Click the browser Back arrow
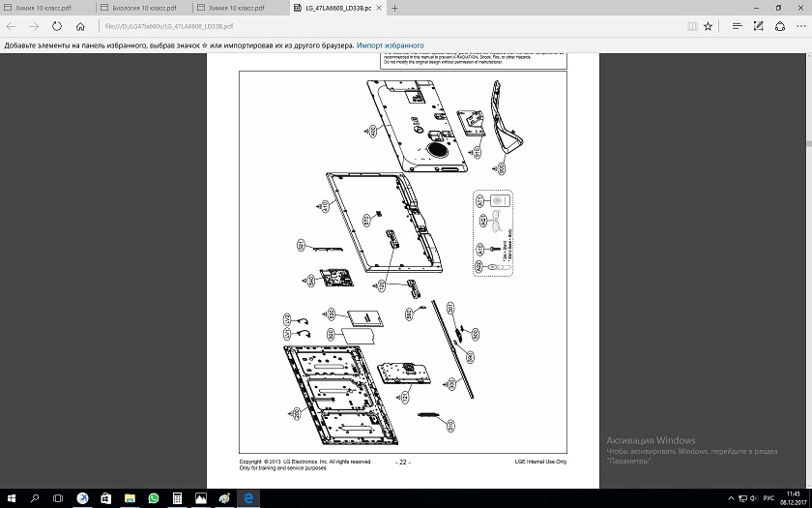Viewport: 812px width, 508px height. (x=11, y=26)
